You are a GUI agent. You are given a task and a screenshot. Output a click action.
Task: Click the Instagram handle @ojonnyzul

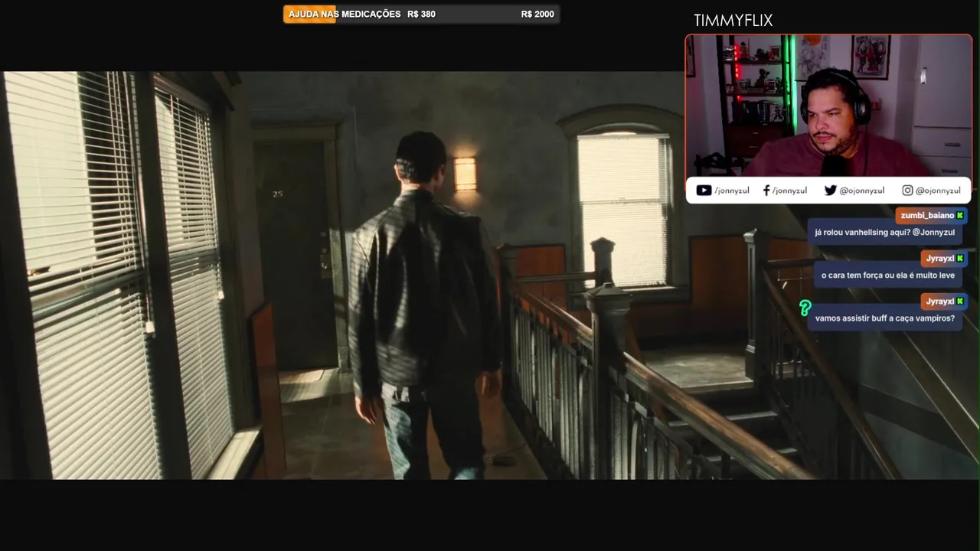[x=938, y=191]
